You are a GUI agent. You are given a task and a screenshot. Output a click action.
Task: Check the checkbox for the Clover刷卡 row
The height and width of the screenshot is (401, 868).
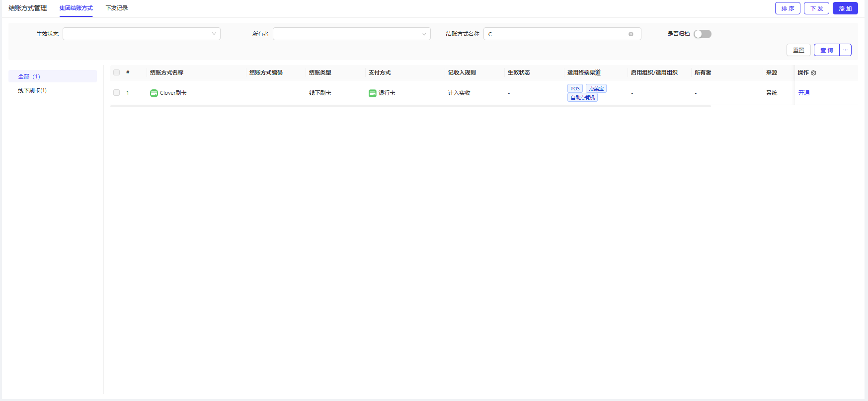117,93
